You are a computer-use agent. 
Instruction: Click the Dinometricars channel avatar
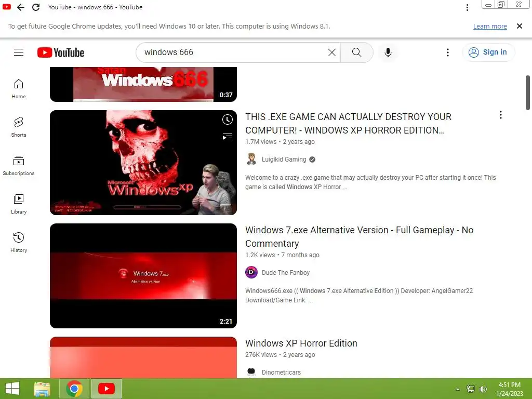click(251, 372)
